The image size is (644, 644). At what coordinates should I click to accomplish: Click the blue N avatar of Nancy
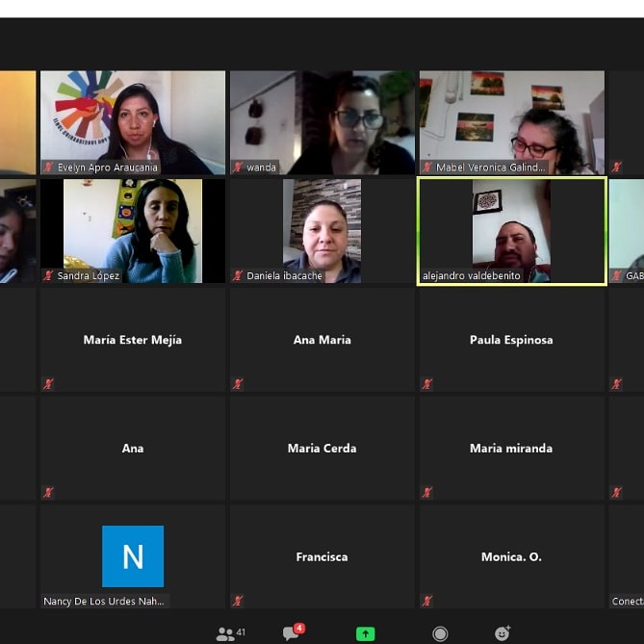point(133,556)
